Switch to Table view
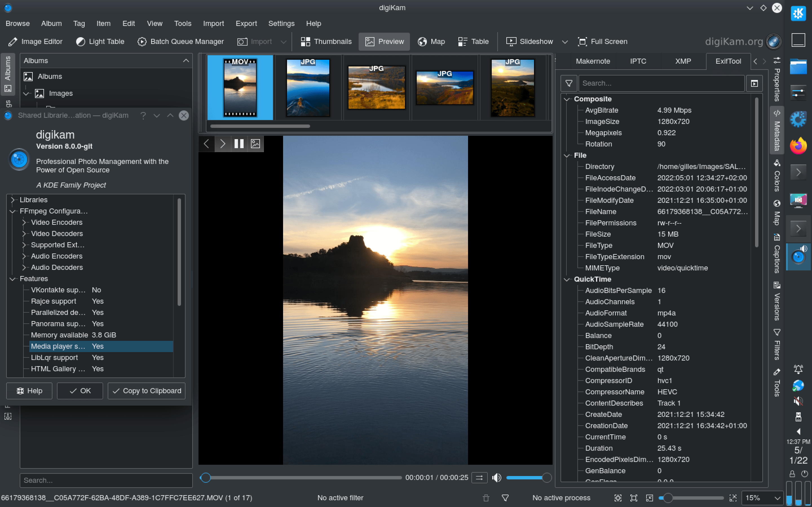 coord(473,41)
